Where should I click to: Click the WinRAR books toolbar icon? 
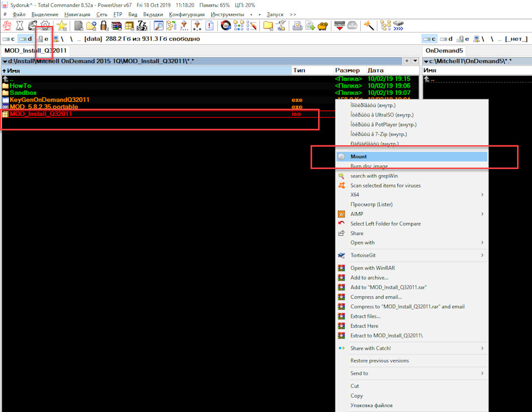[116, 26]
